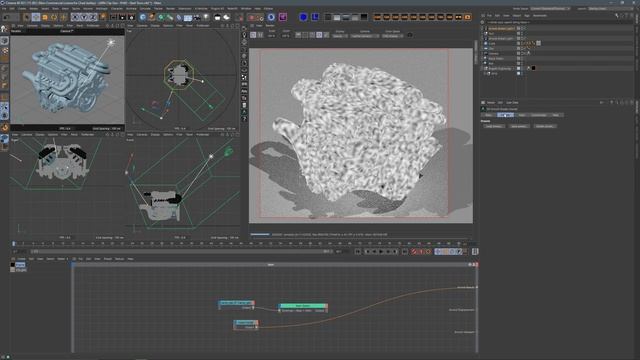Toggle the Autokeying button
Viewport: 640px width, 360px height.
pos(421,252)
